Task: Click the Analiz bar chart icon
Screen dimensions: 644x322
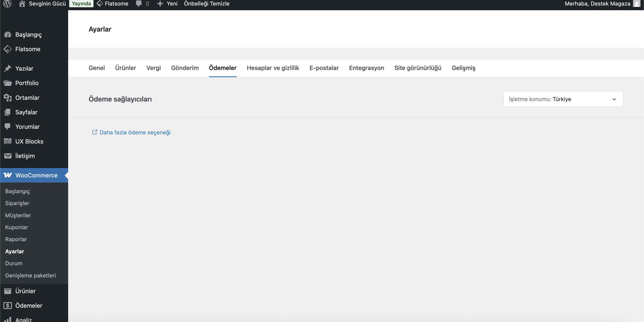Action: [x=8, y=319]
